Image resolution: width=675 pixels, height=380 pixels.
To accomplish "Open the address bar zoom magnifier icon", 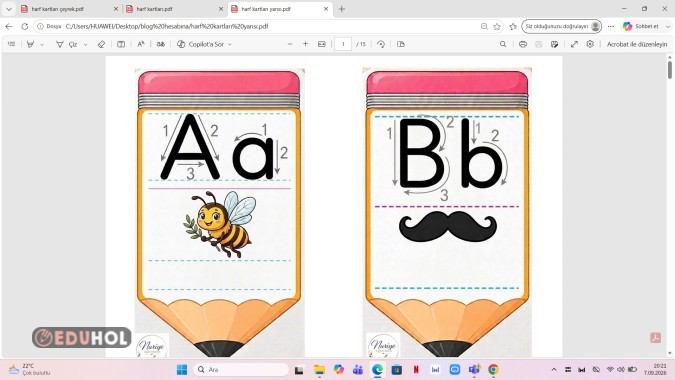I will click(x=484, y=26).
